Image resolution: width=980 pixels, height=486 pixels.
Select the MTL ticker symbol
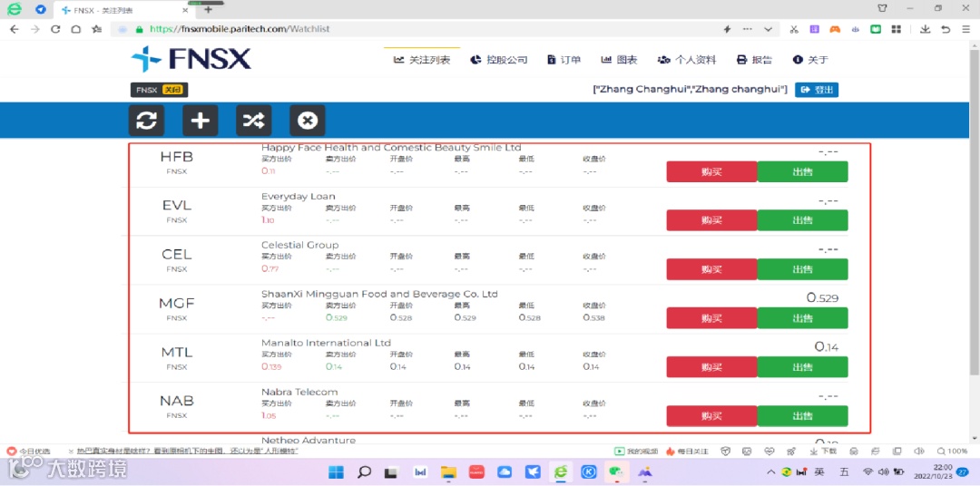point(177,353)
